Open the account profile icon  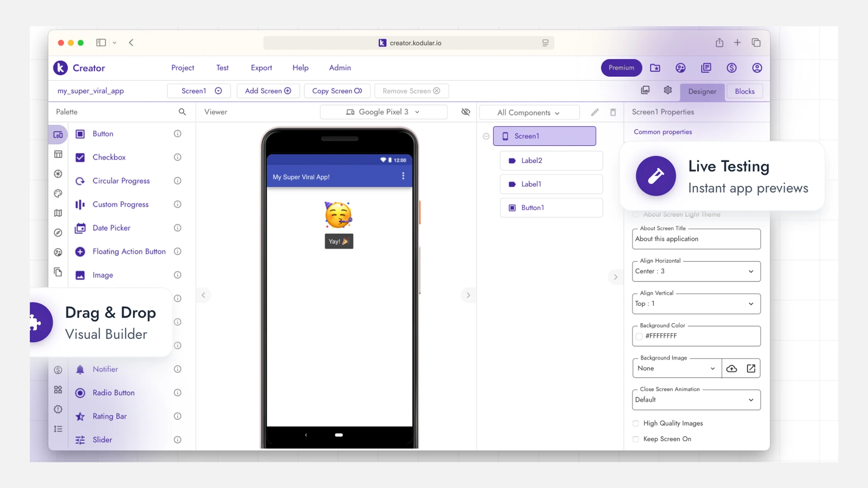[757, 68]
